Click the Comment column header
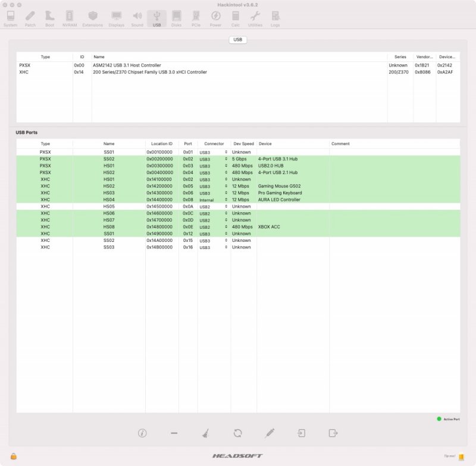The image size is (476, 466). click(x=394, y=144)
